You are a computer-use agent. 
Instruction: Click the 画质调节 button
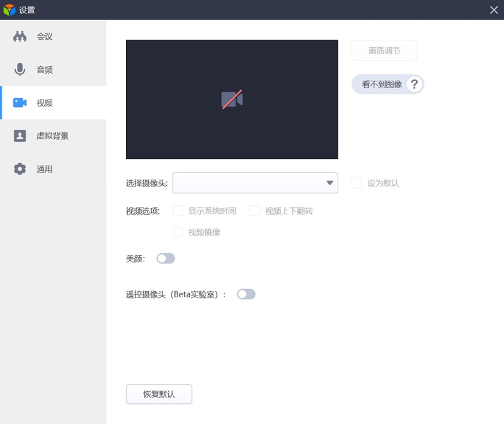coord(385,50)
